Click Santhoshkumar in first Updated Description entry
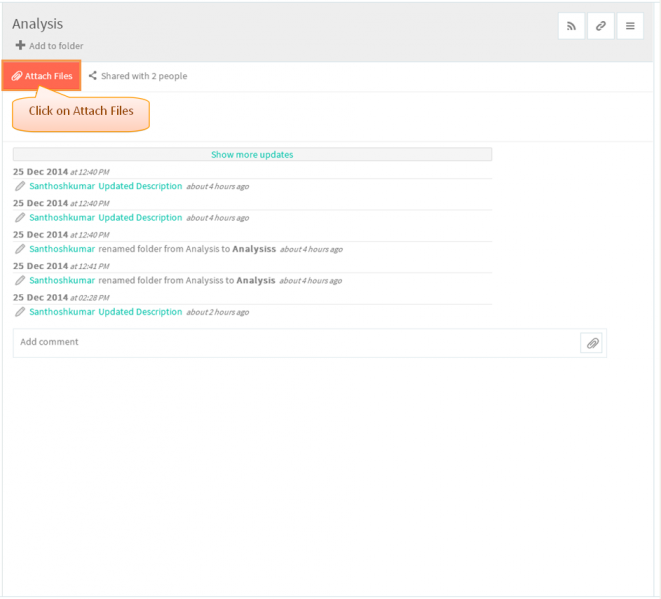Viewport: 661px width, 599px height. tap(62, 186)
